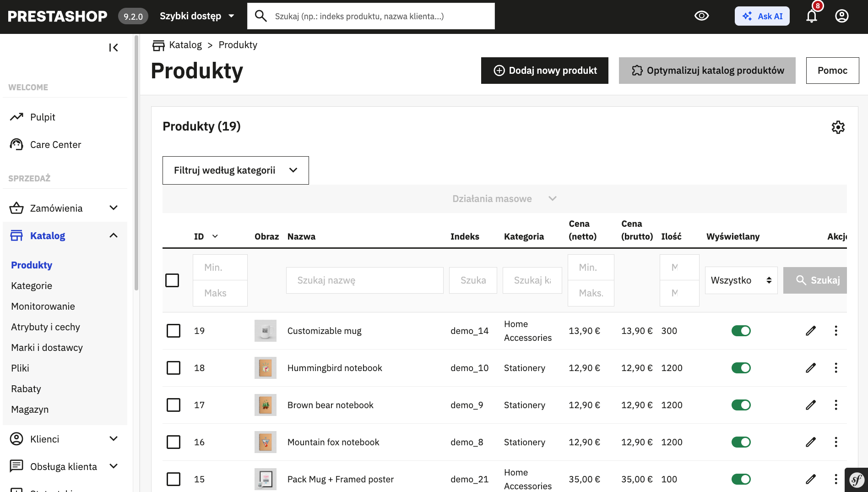Open the shop preview eye icon
This screenshot has height=492, width=868.
click(701, 16)
